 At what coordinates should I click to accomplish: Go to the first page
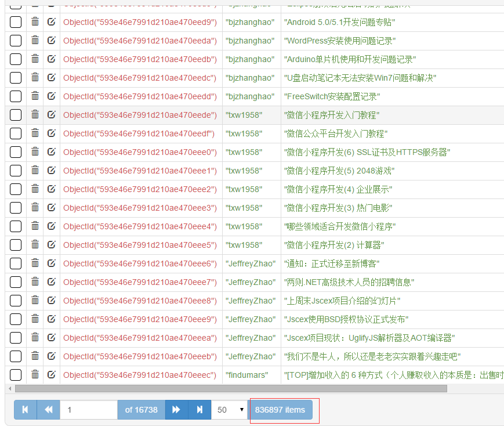click(26, 410)
